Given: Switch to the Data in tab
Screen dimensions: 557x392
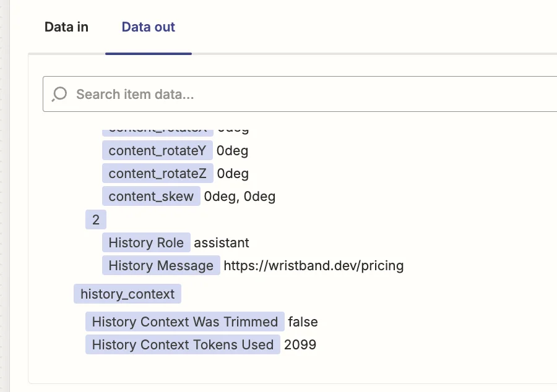Looking at the screenshot, I should (66, 27).
